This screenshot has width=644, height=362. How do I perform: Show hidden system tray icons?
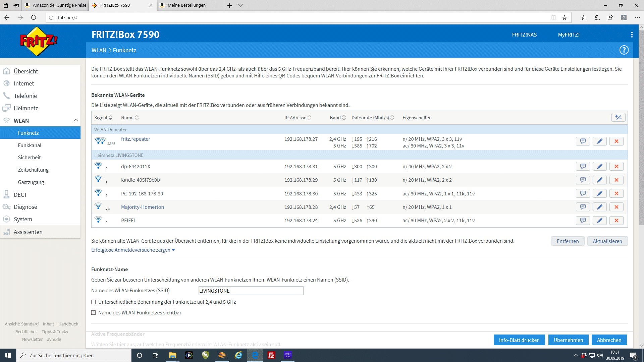tap(576, 355)
